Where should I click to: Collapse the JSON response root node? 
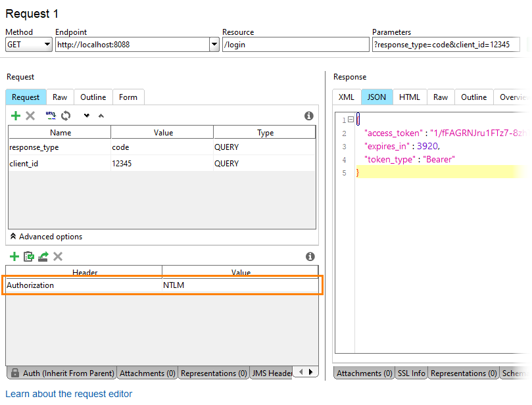tap(352, 118)
